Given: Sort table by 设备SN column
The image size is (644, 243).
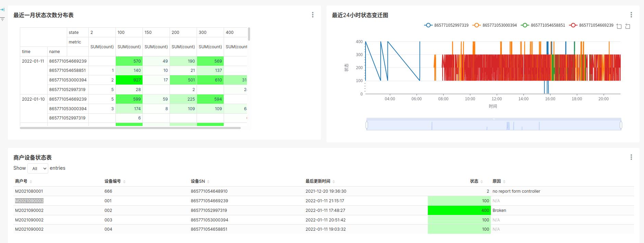Looking at the screenshot, I should [200, 181].
